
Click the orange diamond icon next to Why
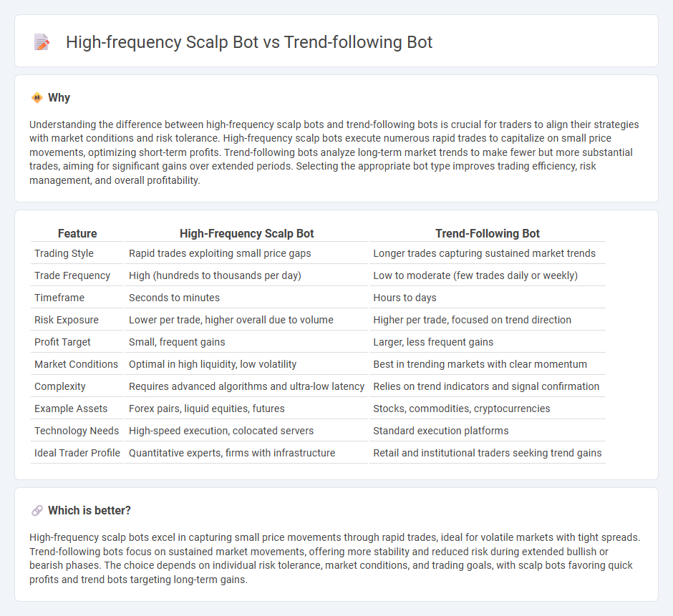[x=37, y=98]
